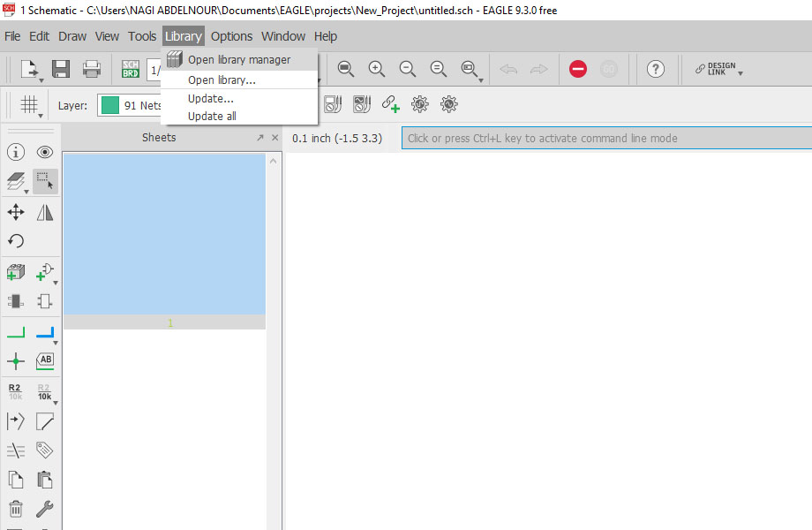The image size is (812, 530).
Task: Activate the command line input field
Action: (606, 139)
